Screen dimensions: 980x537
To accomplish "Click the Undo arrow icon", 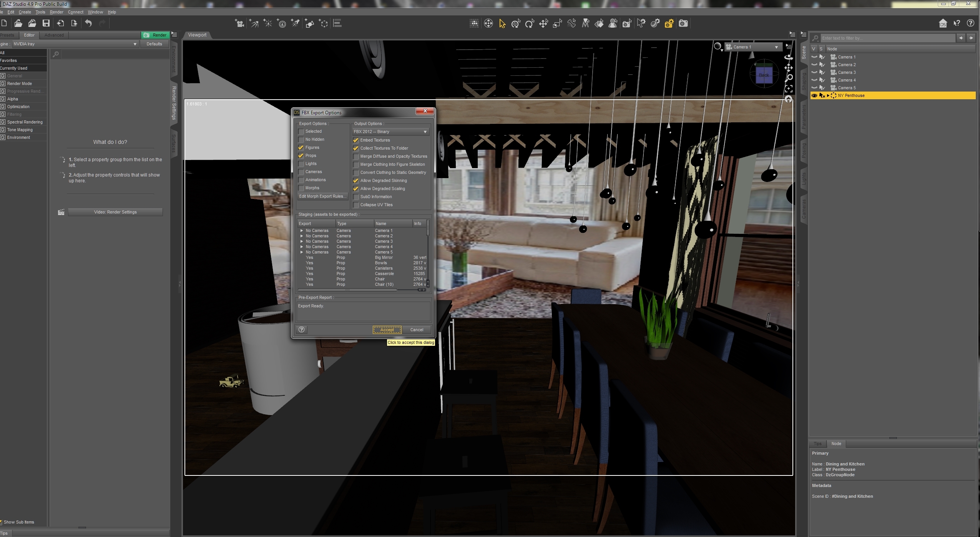I will click(88, 23).
